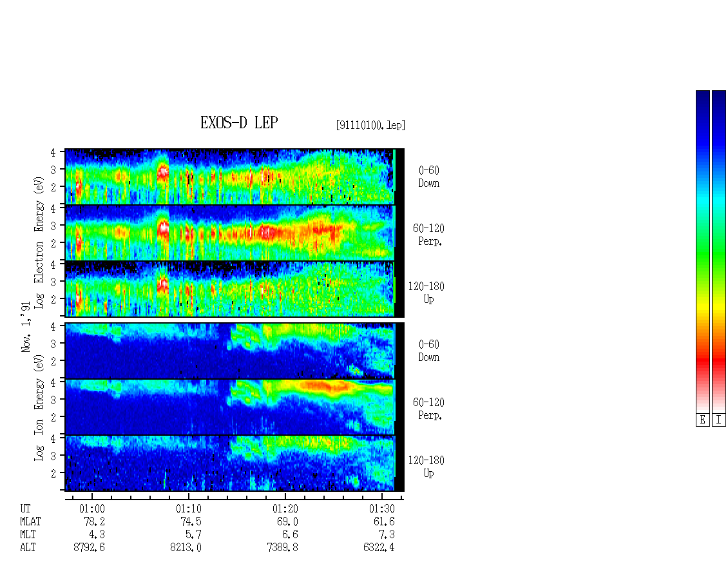Select the MLT value 5.7
Image resolution: width=728 pixels, height=564 pixels.
[x=194, y=535]
